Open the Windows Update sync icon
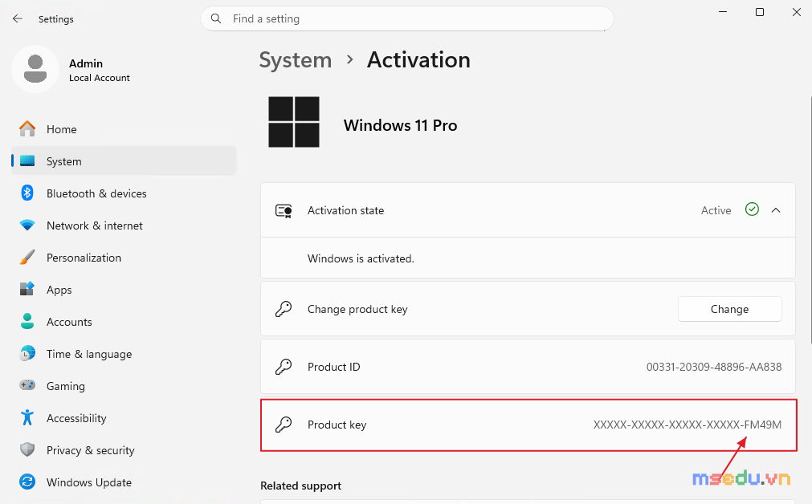 pyautogui.click(x=27, y=482)
